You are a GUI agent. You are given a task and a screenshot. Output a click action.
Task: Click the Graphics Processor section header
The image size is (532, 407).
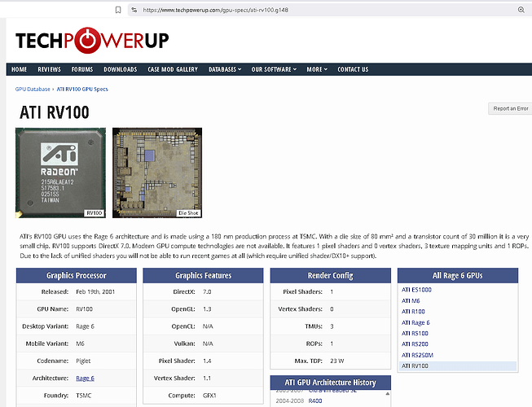(77, 275)
